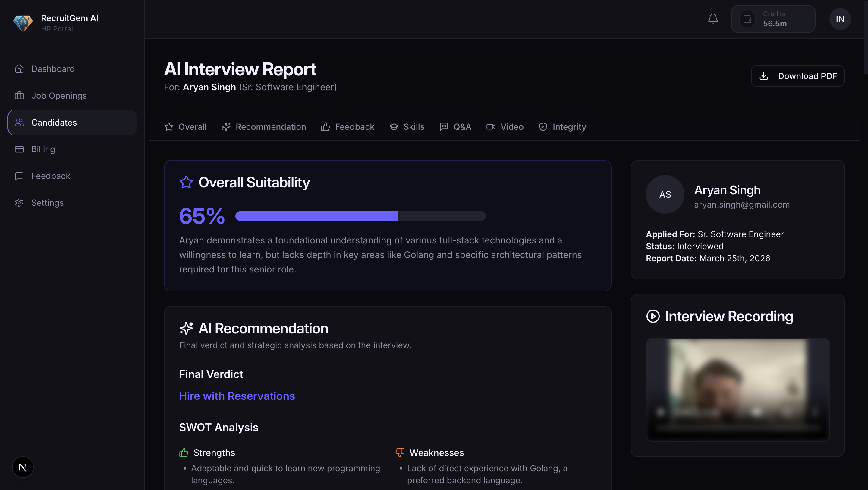Switch to the Recommendation tab
868x490 pixels.
(264, 127)
